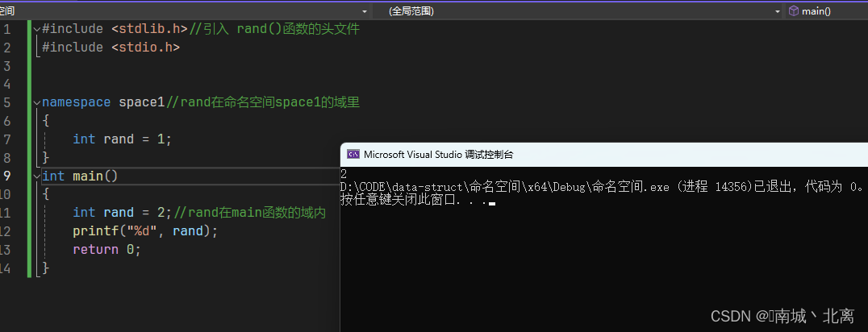Click main() in the function signature
This screenshot has height=332, width=868.
[x=95, y=176]
